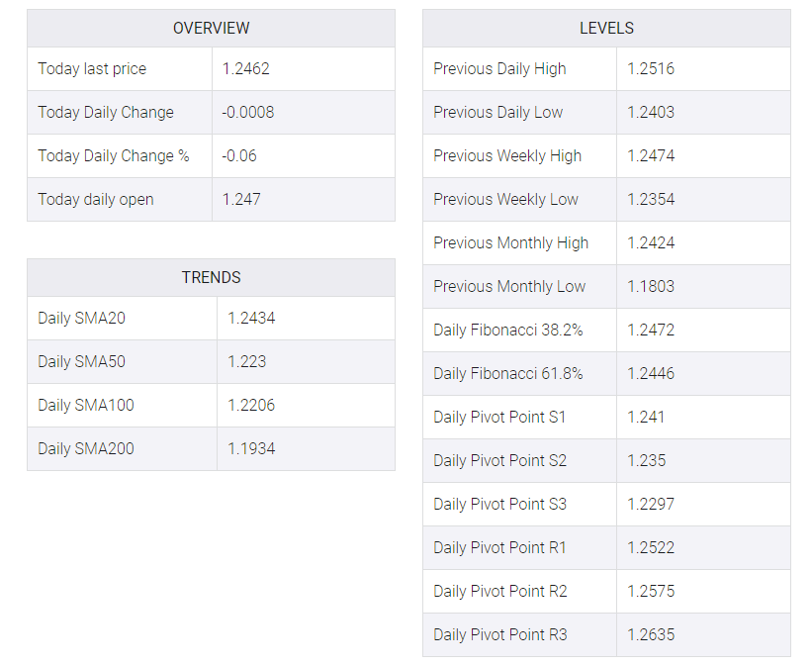Select the Previous Daily High value 1.2516
The height and width of the screenshot is (665, 812).
651,69
